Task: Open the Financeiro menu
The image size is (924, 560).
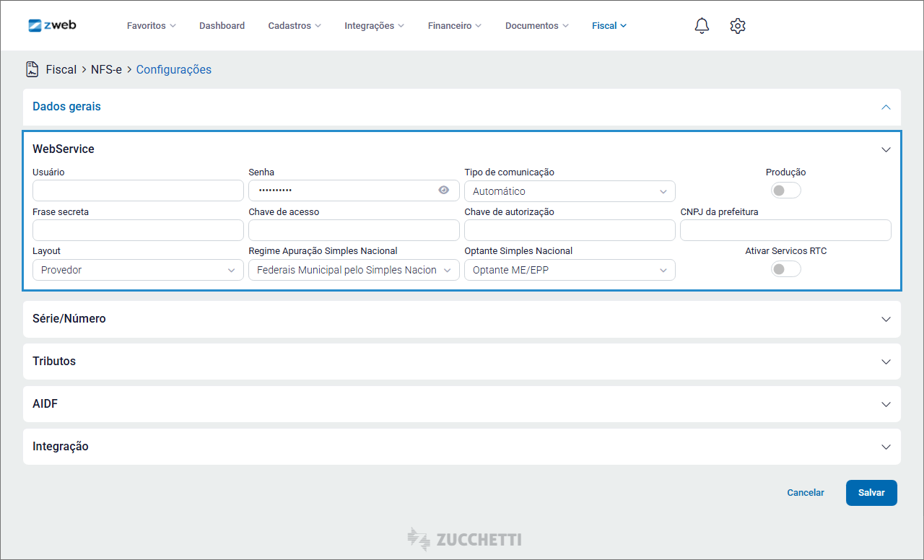Action: point(454,26)
